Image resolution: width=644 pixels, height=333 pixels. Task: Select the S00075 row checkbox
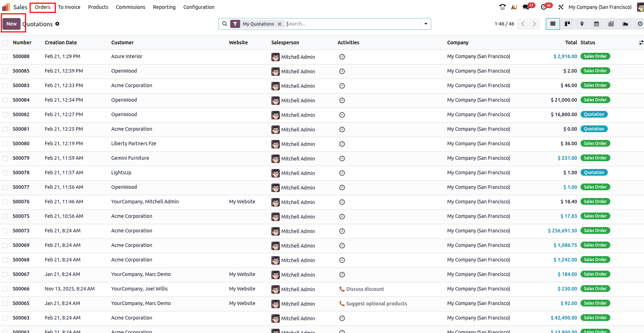(5, 216)
